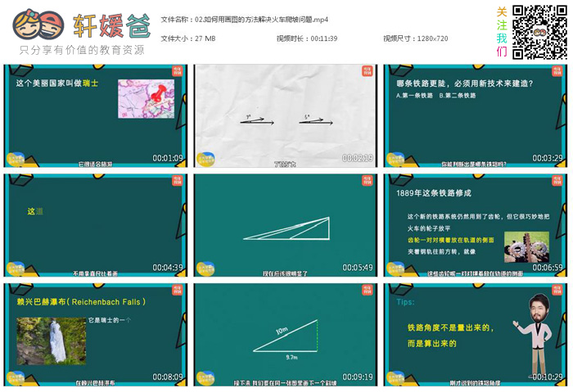Open the frame thumbnail stamped 00:06:59
Image resolution: width=573 pixels, height=392 pixels.
tap(475, 225)
